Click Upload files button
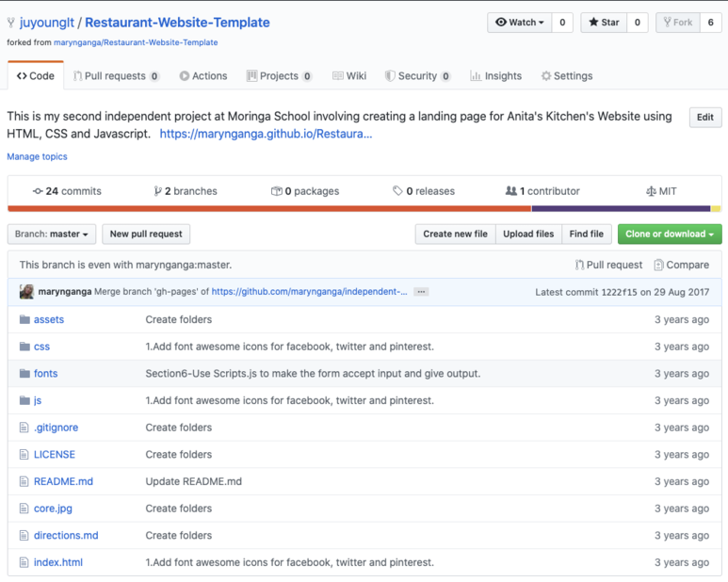The image size is (728, 582). click(529, 234)
